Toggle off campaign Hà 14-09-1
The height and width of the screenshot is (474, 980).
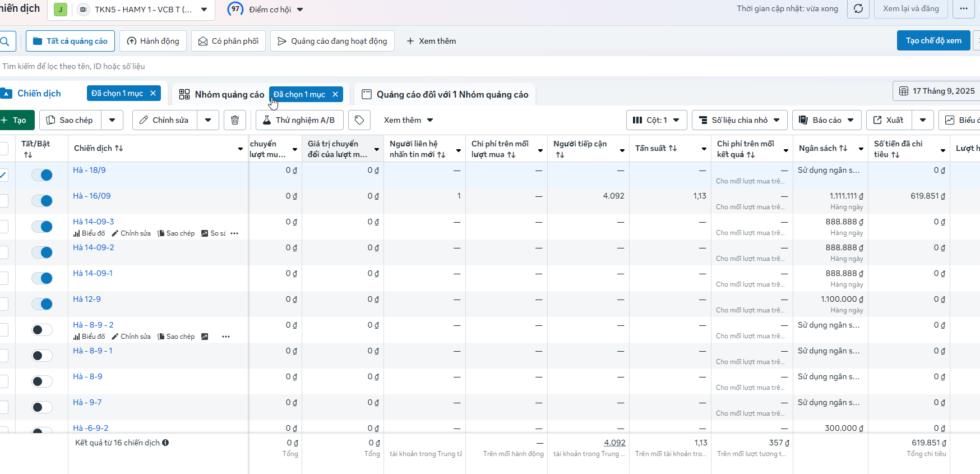point(42,278)
